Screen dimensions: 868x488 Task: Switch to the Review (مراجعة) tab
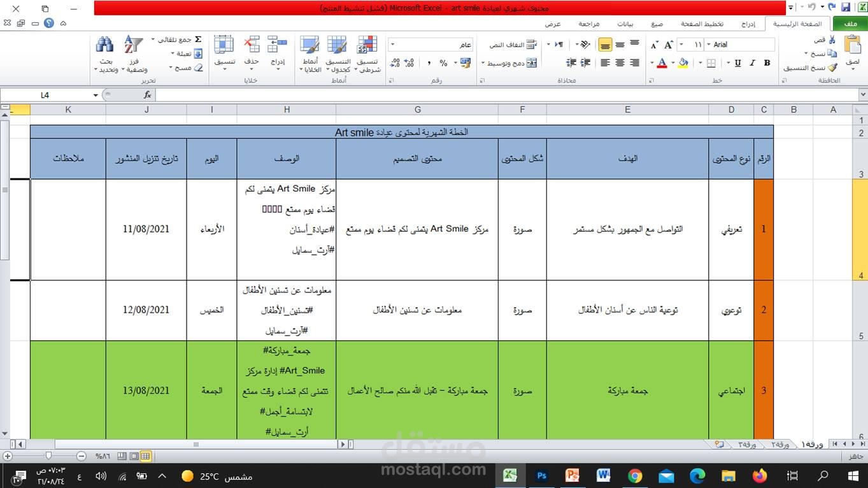click(588, 24)
